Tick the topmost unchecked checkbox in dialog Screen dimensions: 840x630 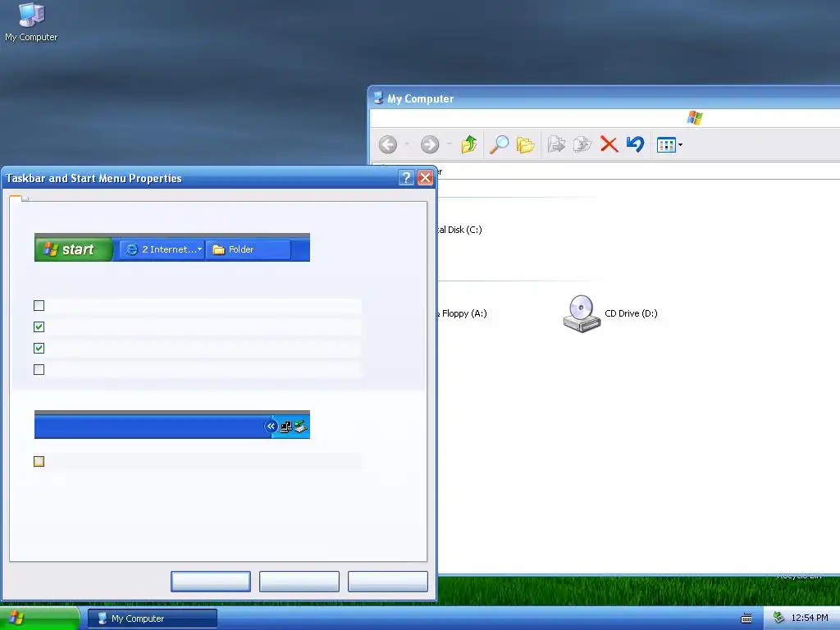(39, 305)
